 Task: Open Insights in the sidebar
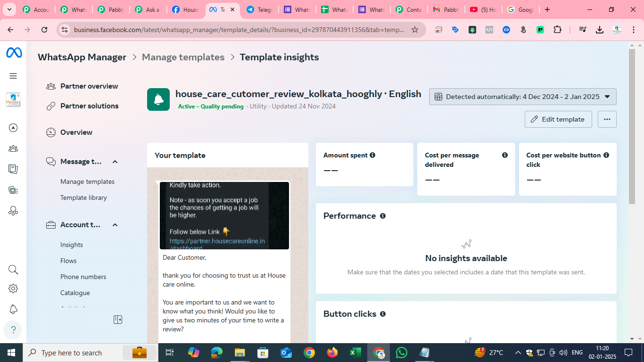[x=72, y=245]
